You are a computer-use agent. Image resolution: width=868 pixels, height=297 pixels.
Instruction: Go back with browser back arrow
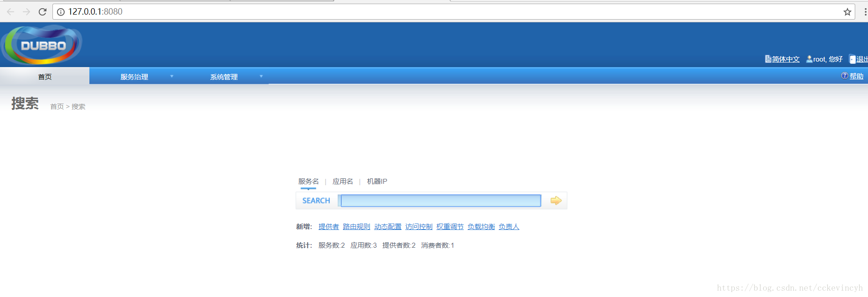[10, 12]
